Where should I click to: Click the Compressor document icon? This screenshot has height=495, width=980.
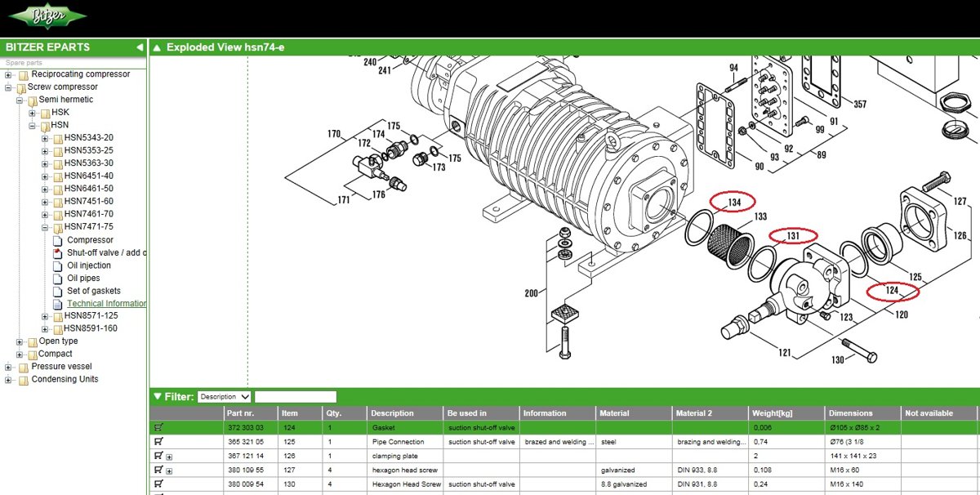[58, 240]
